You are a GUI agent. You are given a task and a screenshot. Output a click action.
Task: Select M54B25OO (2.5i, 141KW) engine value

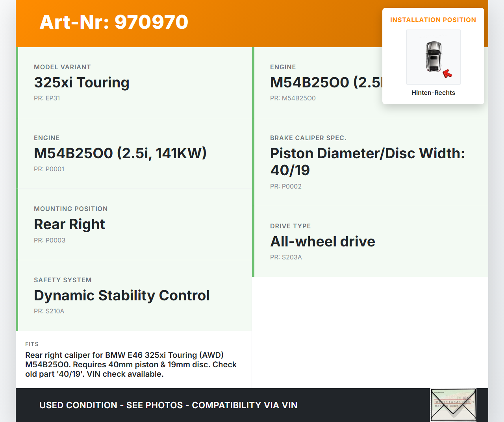tap(120, 154)
